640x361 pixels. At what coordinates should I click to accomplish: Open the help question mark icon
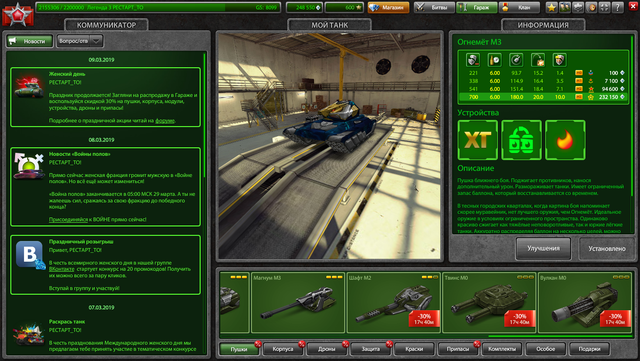[x=617, y=7]
